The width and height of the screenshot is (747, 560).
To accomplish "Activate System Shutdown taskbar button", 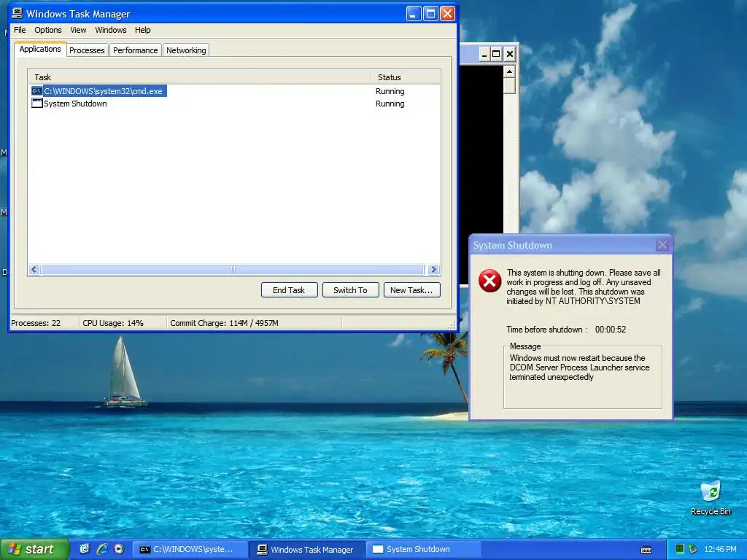I will coord(423,549).
